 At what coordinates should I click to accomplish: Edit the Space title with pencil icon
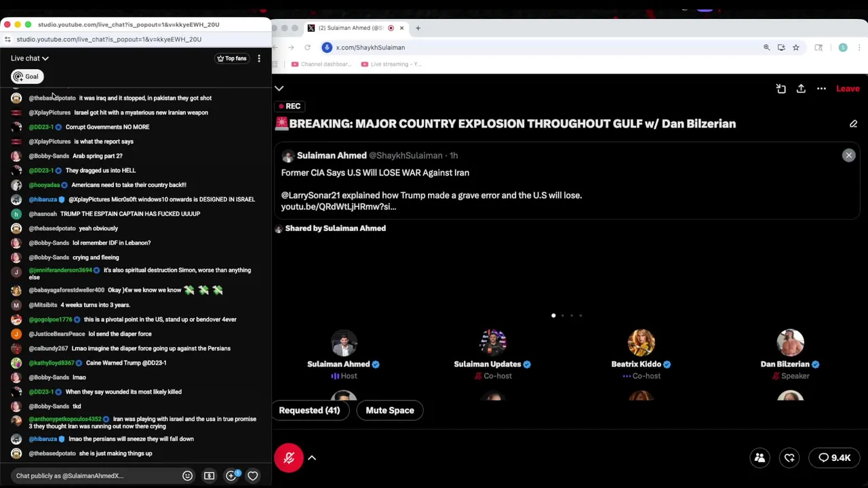pos(854,124)
